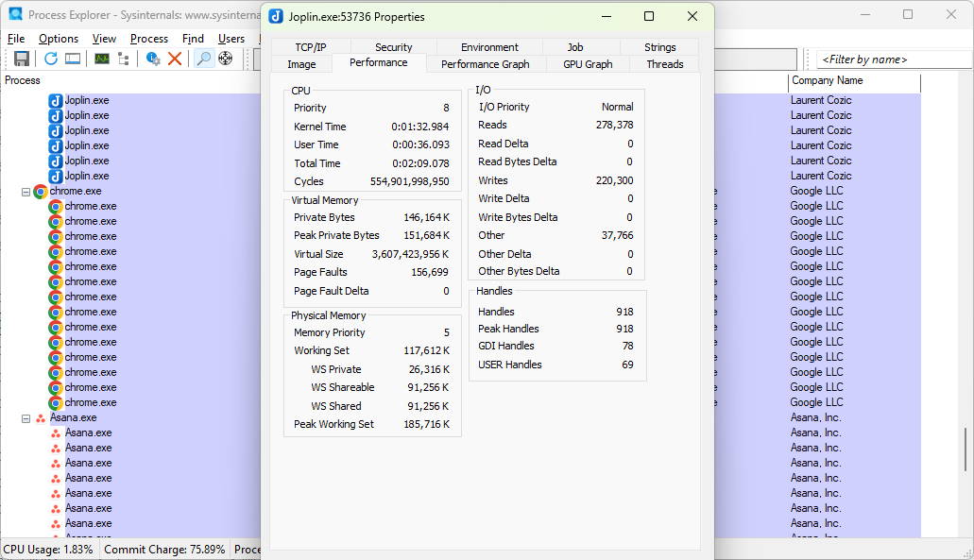
Task: Switch to the Threads tab
Action: tap(665, 64)
